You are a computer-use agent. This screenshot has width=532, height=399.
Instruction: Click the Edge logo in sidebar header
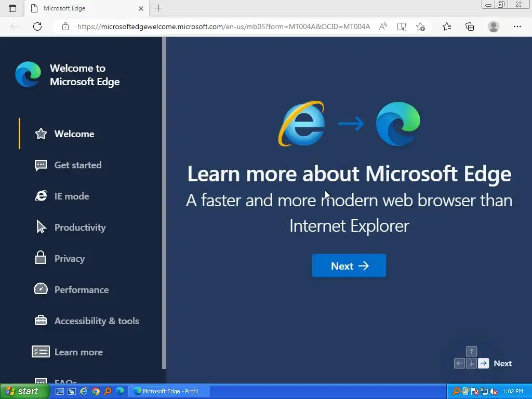click(28, 74)
